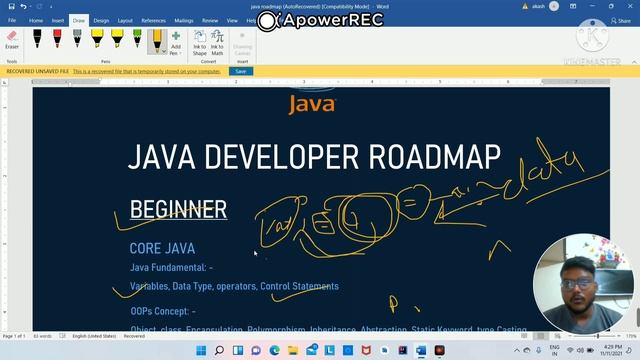
Task: Click the OOPs Concept line
Action: tap(163, 311)
